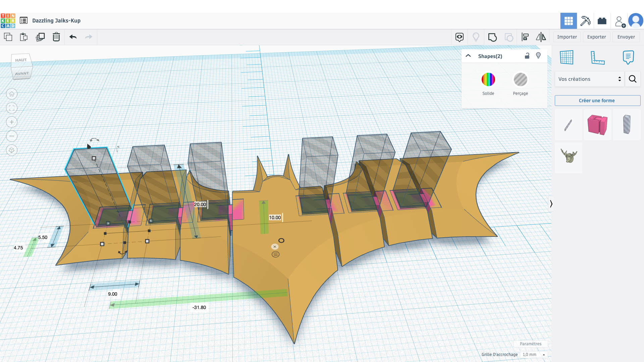Switch to Blocks pickaxe mode

(x=585, y=21)
